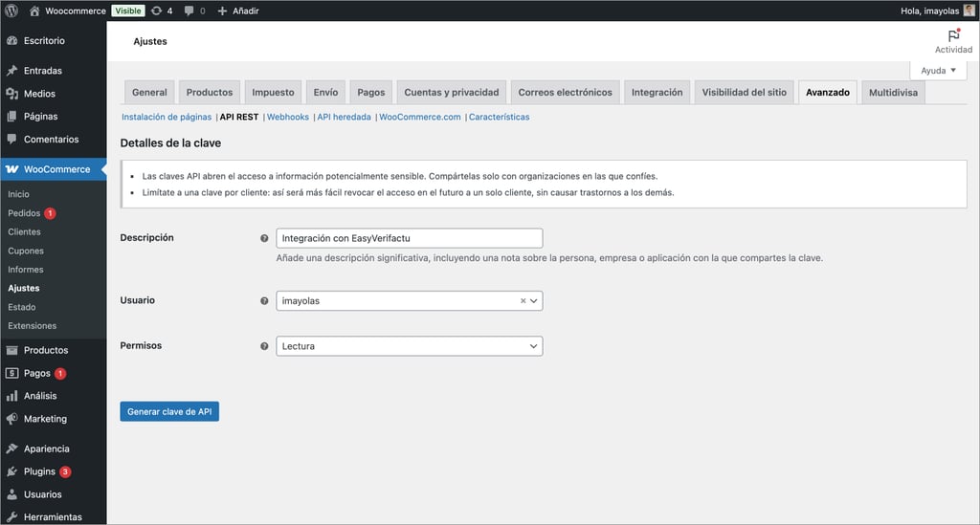Click the Marketing megaphone icon
This screenshot has height=525, width=980.
(11, 419)
